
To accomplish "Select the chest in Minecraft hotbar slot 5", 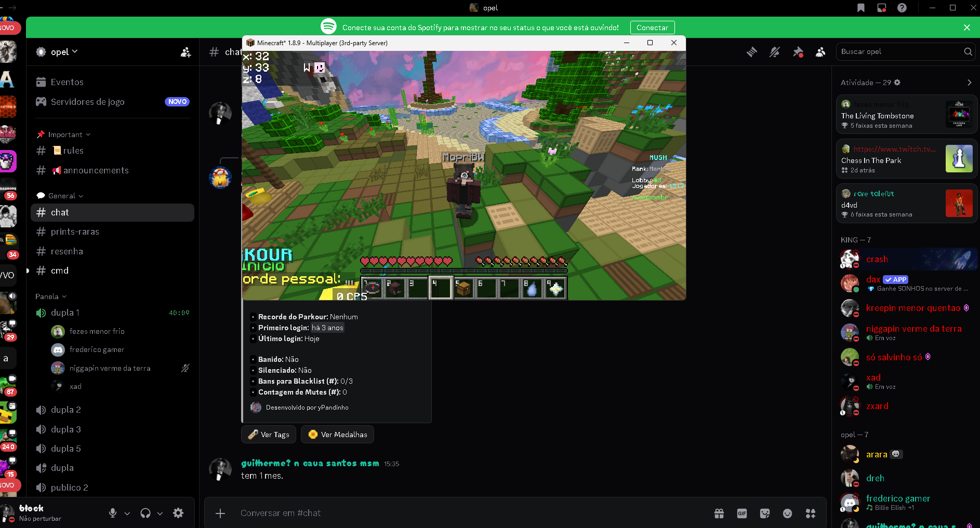I will [463, 288].
